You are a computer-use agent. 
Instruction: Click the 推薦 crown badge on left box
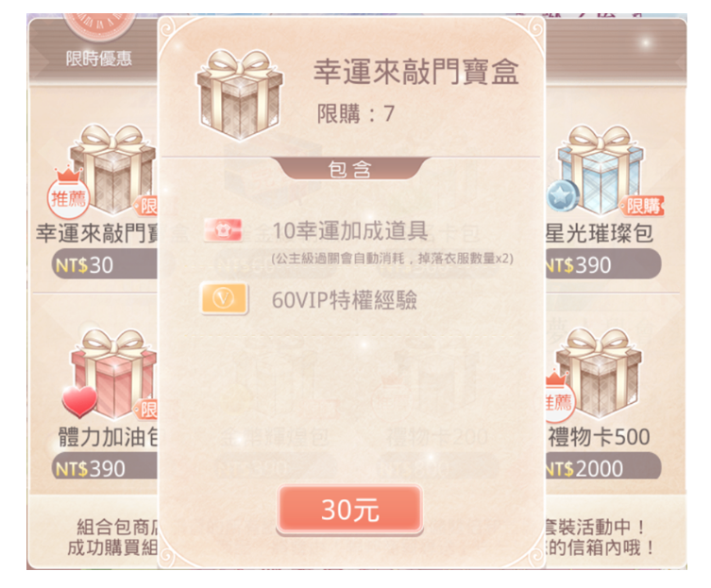point(69,193)
